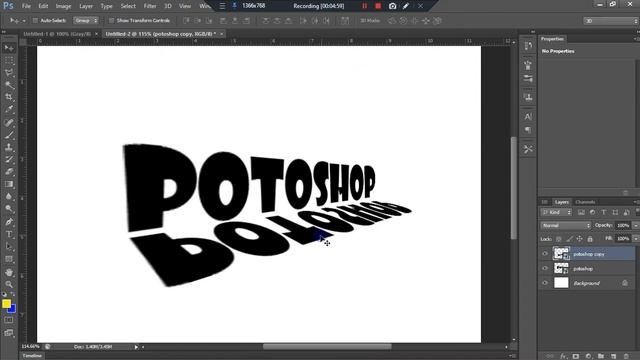This screenshot has width=640, height=360.
Task: Select the Dodge tool
Action: click(9, 209)
